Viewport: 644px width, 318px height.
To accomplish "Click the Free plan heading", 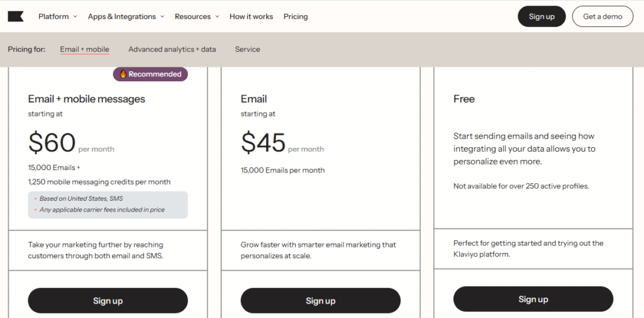I will point(464,99).
